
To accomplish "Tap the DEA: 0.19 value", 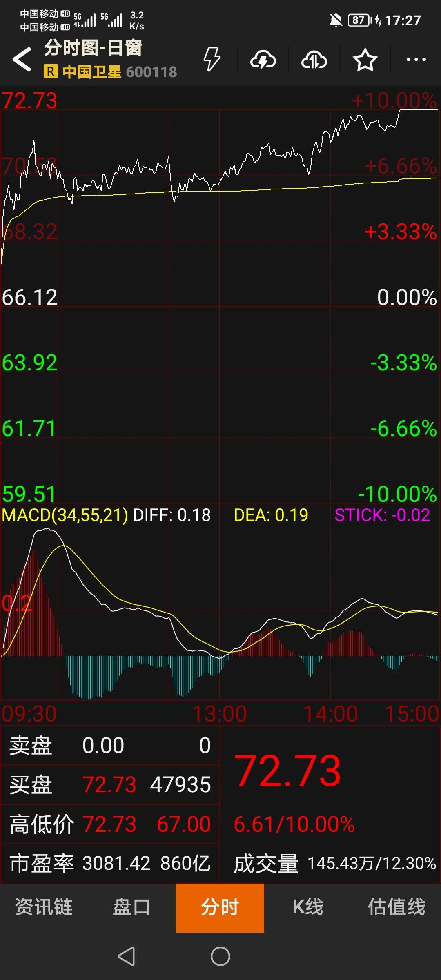I will [x=271, y=515].
